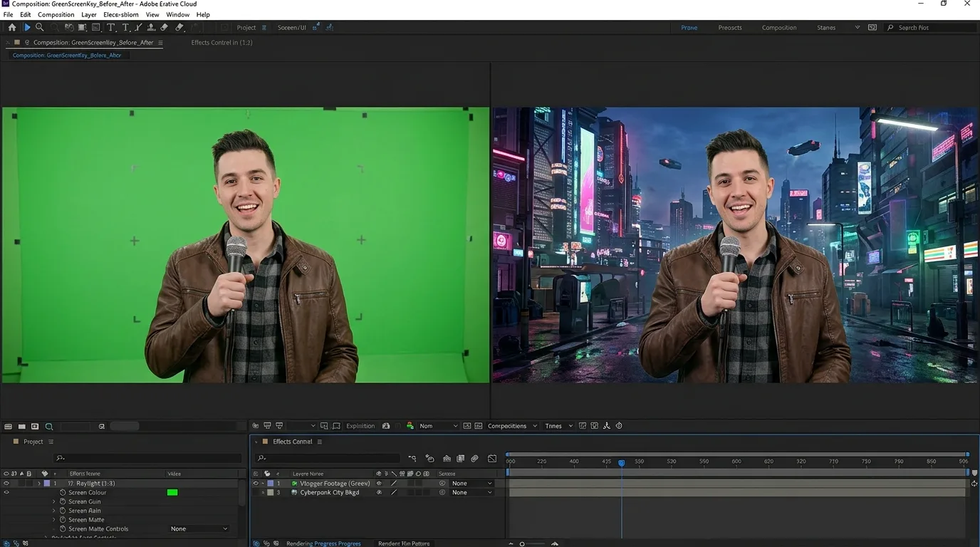
Task: Open the Window menu
Action: [178, 14]
